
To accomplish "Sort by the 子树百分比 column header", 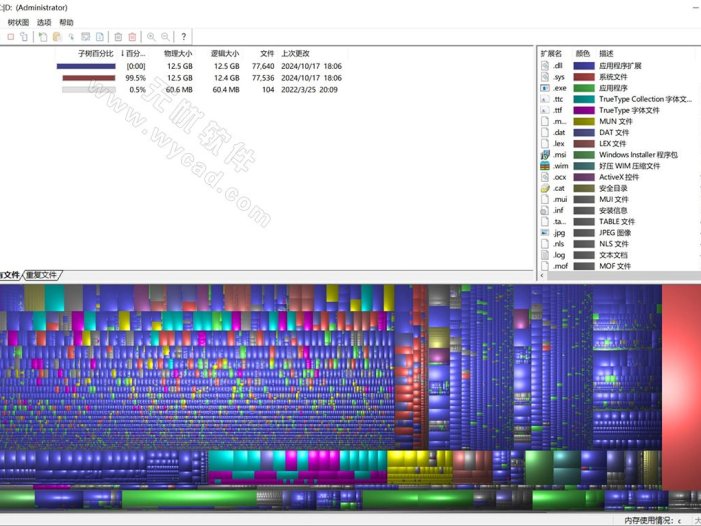I will pyautogui.click(x=96, y=54).
